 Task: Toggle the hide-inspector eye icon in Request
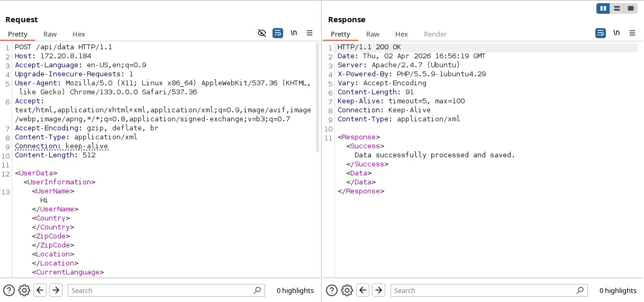261,33
